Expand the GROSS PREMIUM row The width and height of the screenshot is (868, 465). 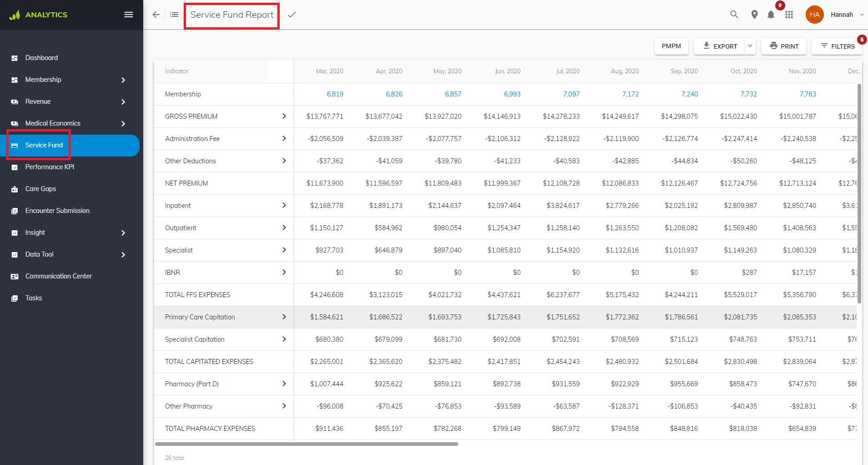[x=284, y=116]
